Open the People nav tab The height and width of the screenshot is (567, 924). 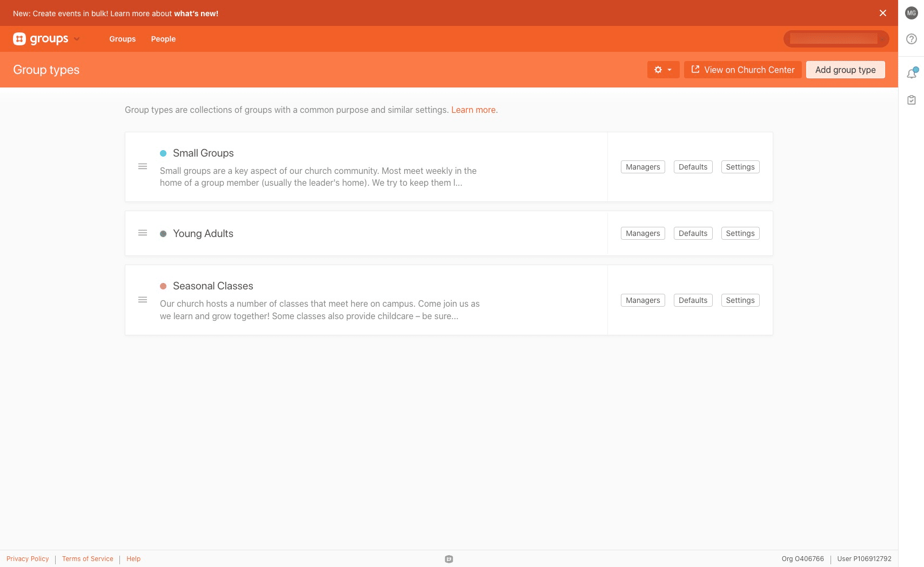coord(163,39)
